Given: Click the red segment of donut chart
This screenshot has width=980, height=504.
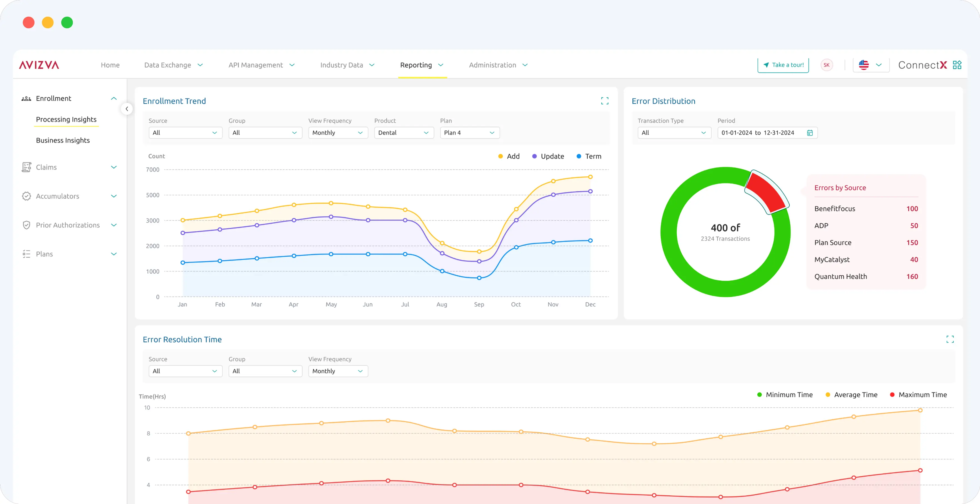Looking at the screenshot, I should (x=765, y=192).
